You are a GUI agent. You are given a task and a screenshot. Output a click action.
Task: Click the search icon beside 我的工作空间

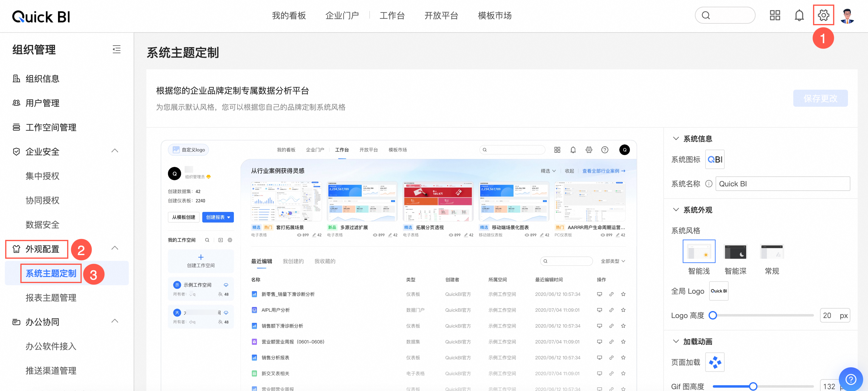(207, 240)
